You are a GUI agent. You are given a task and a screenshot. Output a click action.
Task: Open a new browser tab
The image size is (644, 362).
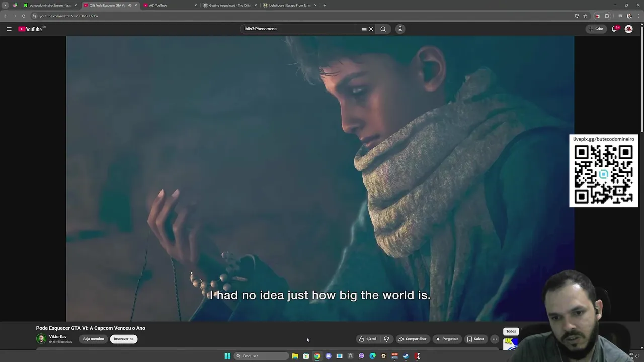click(x=325, y=5)
